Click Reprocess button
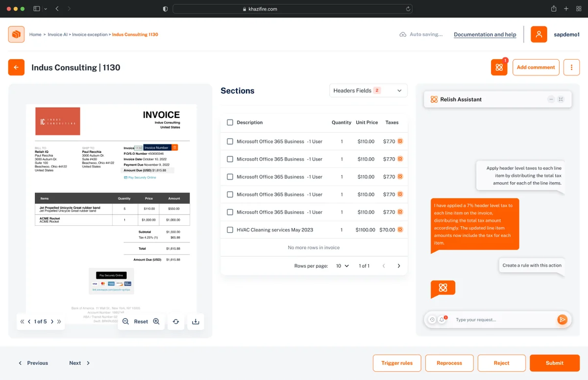588x380 pixels. 449,363
